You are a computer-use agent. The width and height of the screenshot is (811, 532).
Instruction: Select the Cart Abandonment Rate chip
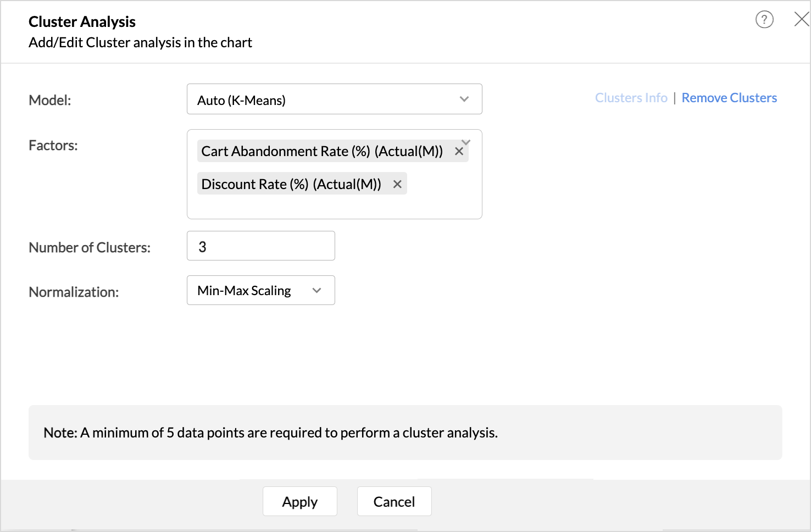[321, 151]
